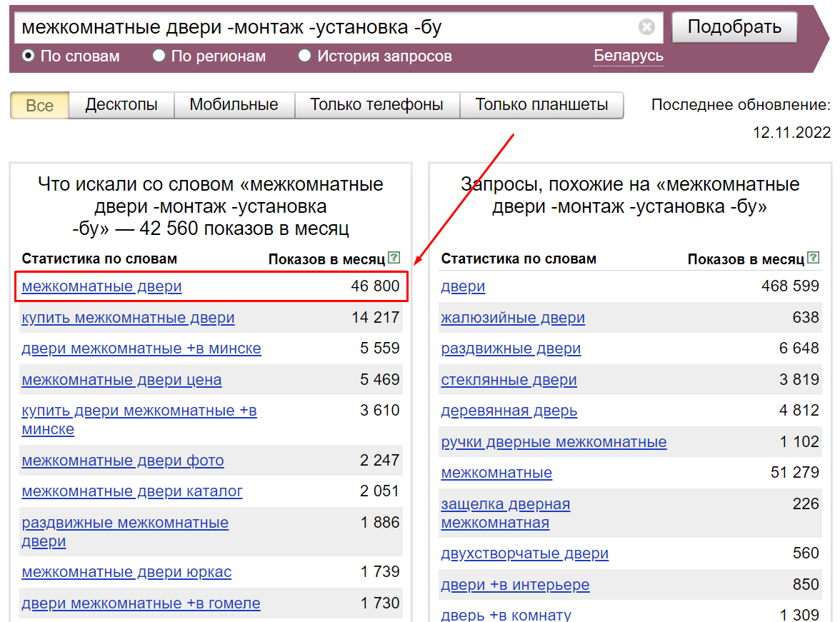This screenshot has width=840, height=622.
Task: Select the 'По словам' radio button
Action: point(29,56)
